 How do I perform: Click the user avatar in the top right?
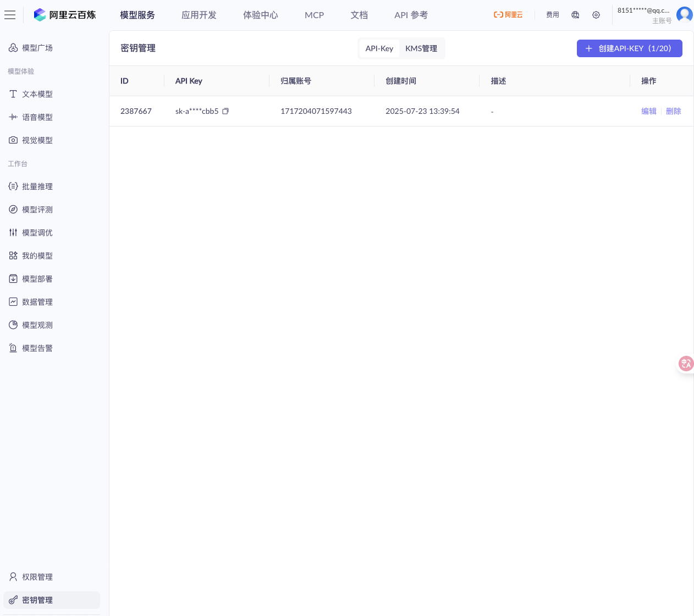tap(684, 14)
